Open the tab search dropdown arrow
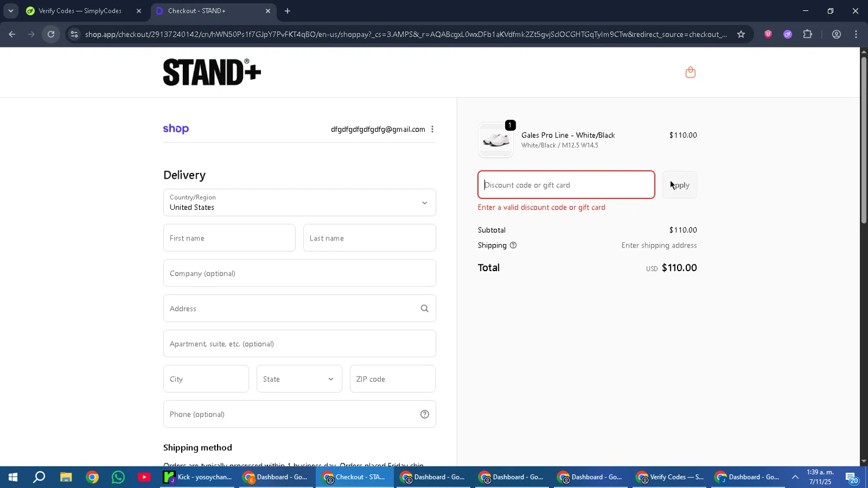Viewport: 868px width, 488px height. tap(10, 11)
